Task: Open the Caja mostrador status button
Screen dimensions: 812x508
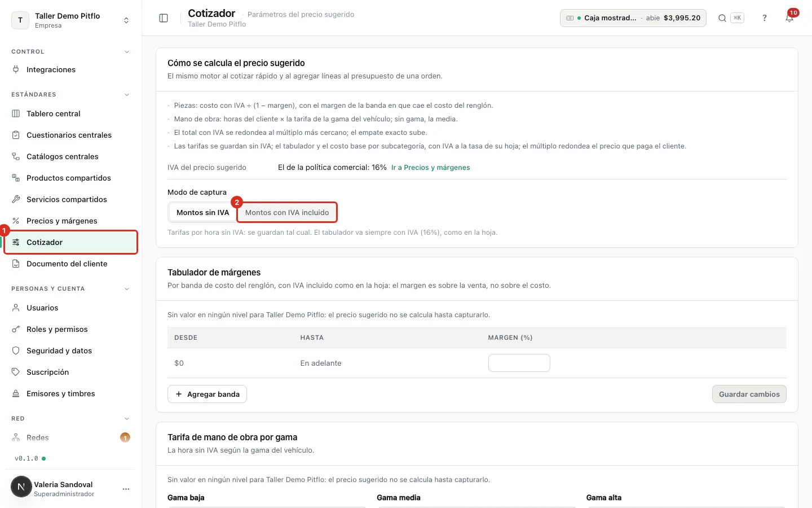Action: tap(633, 18)
